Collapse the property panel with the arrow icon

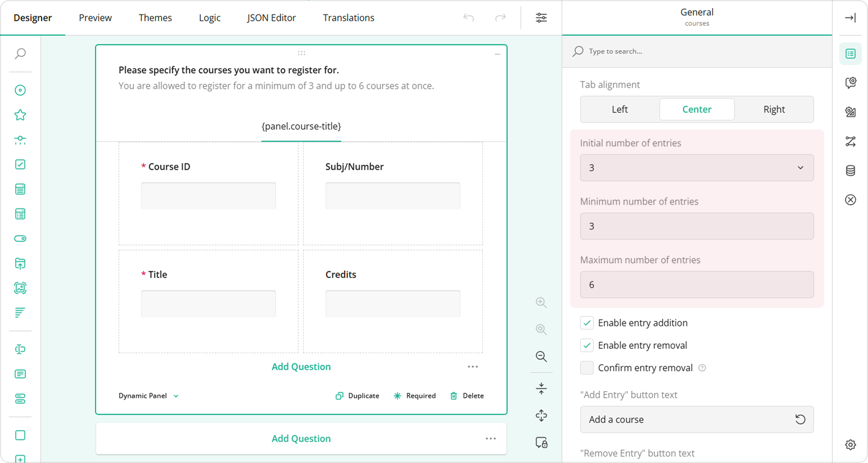(x=850, y=18)
